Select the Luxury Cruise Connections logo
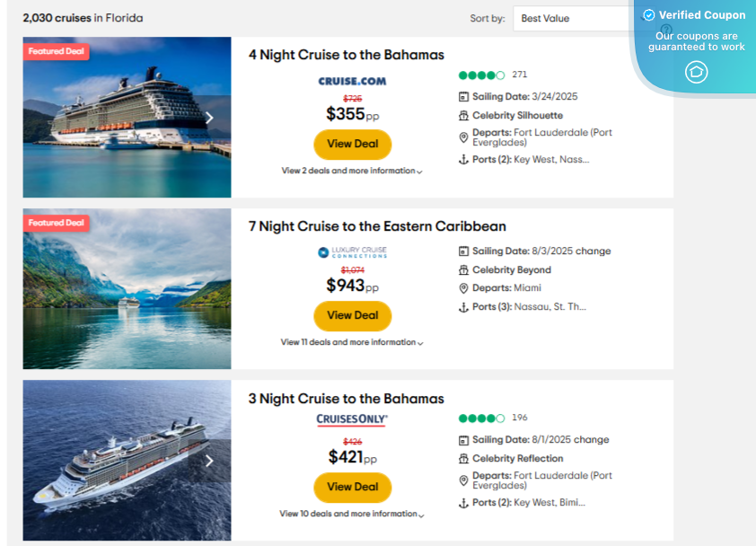756x546 pixels. (352, 253)
